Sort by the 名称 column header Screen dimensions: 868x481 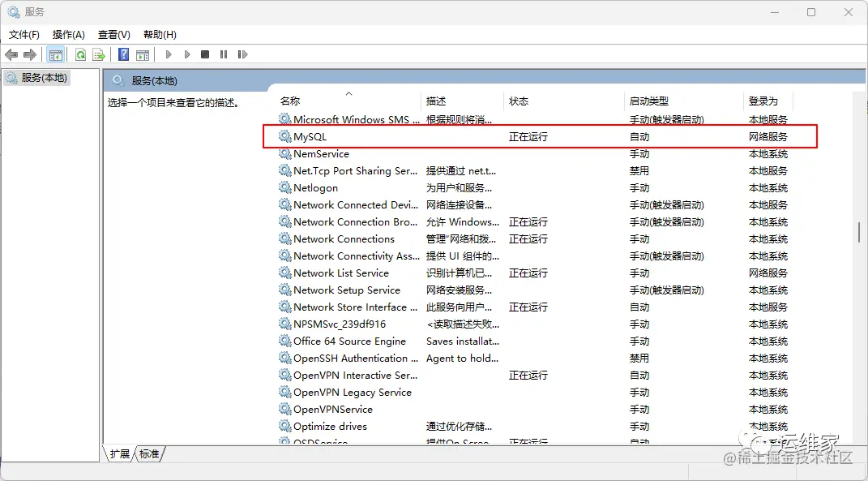(290, 101)
